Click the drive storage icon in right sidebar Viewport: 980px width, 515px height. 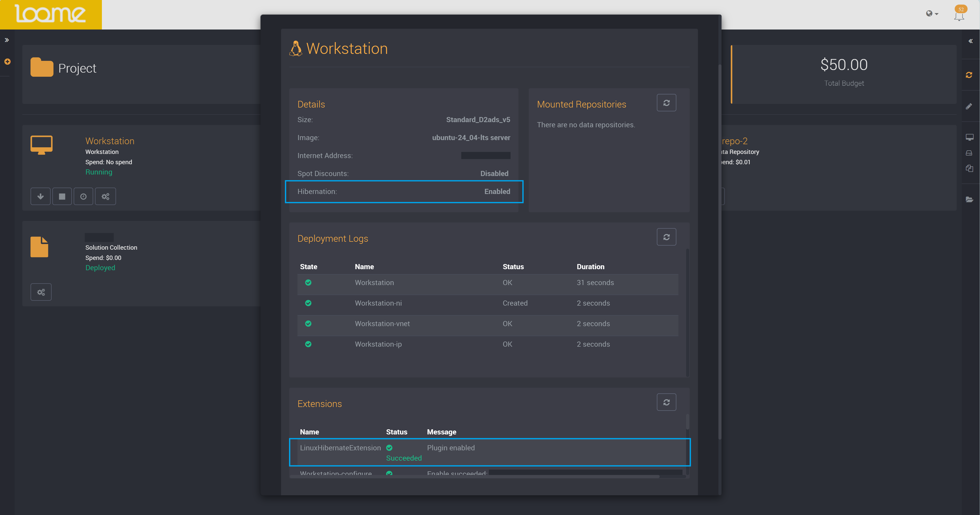click(x=969, y=153)
